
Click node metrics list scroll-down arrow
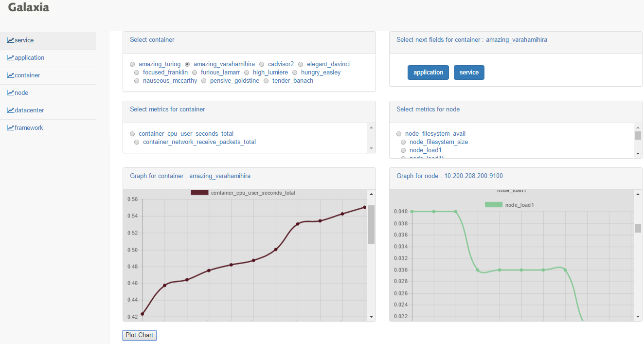(x=638, y=154)
